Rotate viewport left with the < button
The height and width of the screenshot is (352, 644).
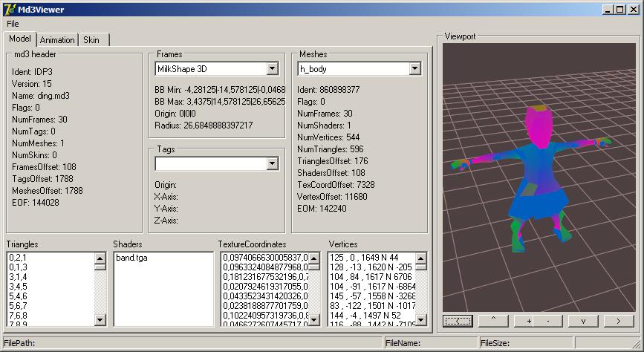click(x=457, y=321)
